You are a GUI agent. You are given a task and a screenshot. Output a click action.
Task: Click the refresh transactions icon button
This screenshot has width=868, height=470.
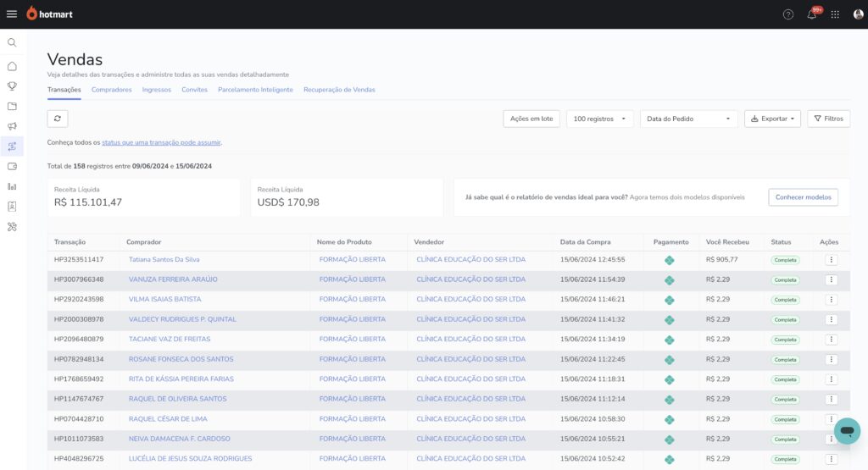pyautogui.click(x=58, y=119)
